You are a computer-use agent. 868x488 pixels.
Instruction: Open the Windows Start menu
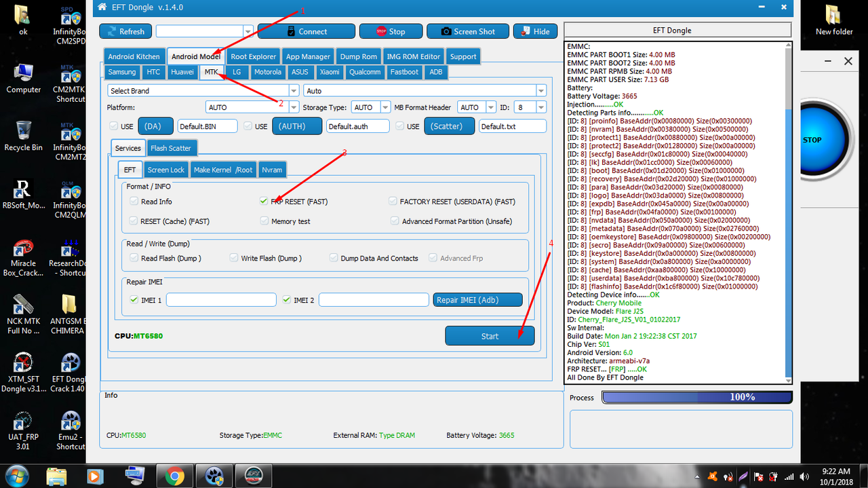16,475
